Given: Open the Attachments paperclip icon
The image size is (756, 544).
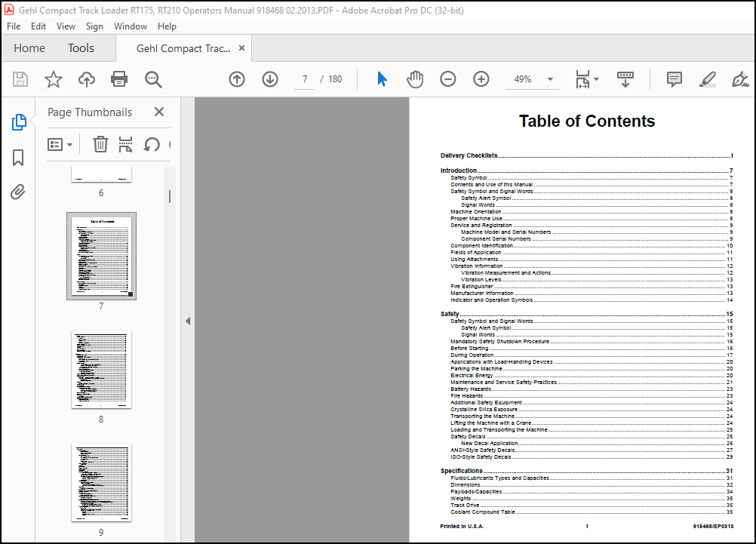Looking at the screenshot, I should pos(18,192).
